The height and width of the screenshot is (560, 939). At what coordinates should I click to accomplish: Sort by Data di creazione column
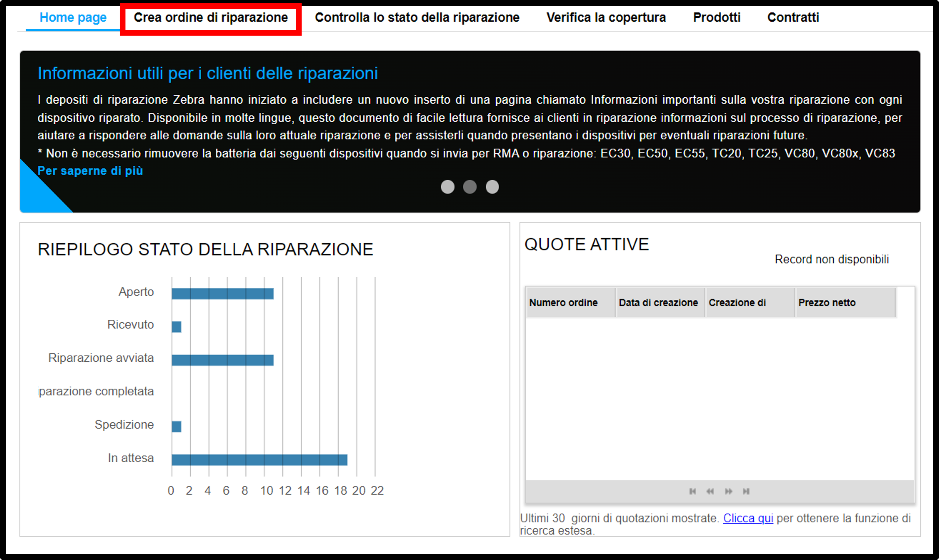pyautogui.click(x=660, y=303)
